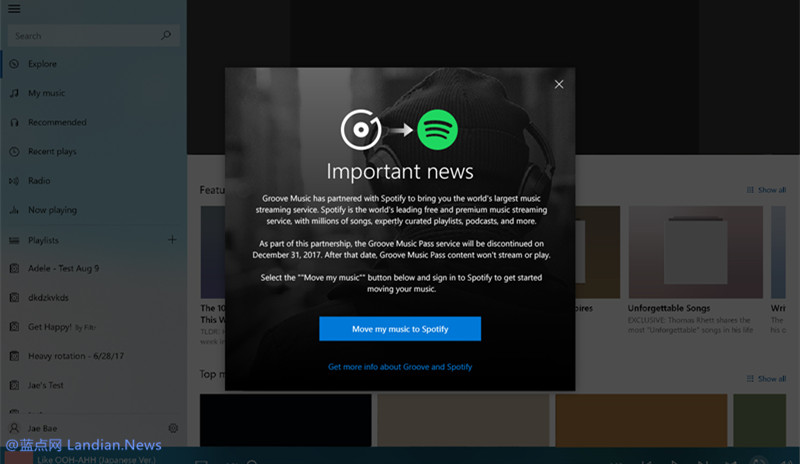Open the hamburger navigation menu
Viewport: 800px width, 464px height.
(x=14, y=9)
